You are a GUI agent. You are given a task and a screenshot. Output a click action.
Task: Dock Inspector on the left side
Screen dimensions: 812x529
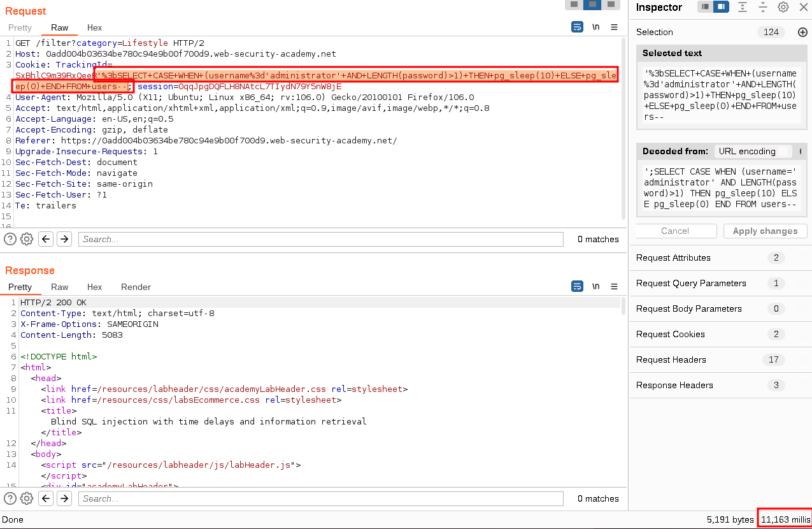(706, 7)
